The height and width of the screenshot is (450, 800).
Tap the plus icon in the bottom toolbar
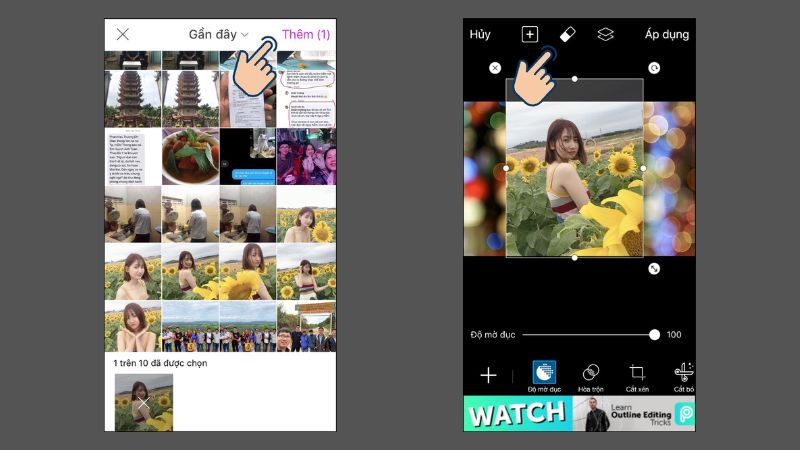pos(488,375)
